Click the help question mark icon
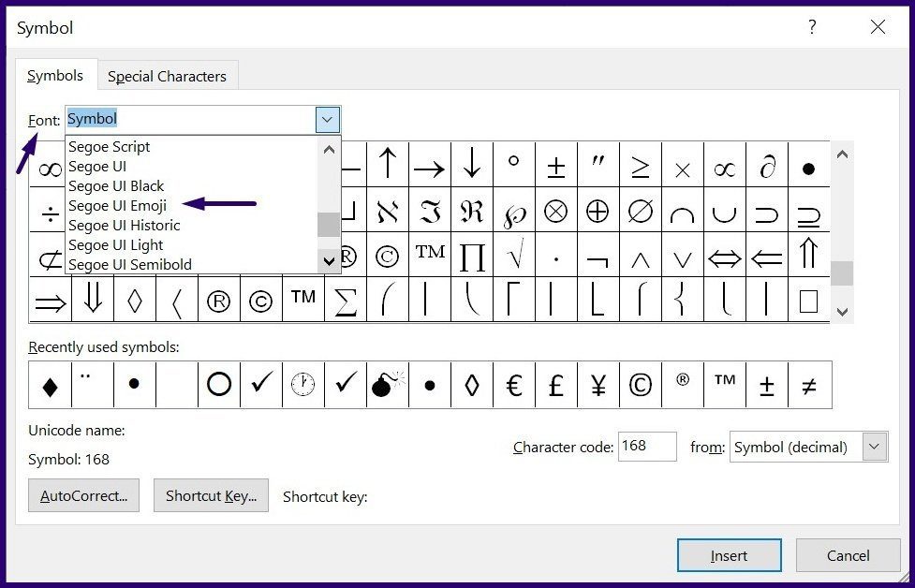This screenshot has height=588, width=915. pos(813,27)
